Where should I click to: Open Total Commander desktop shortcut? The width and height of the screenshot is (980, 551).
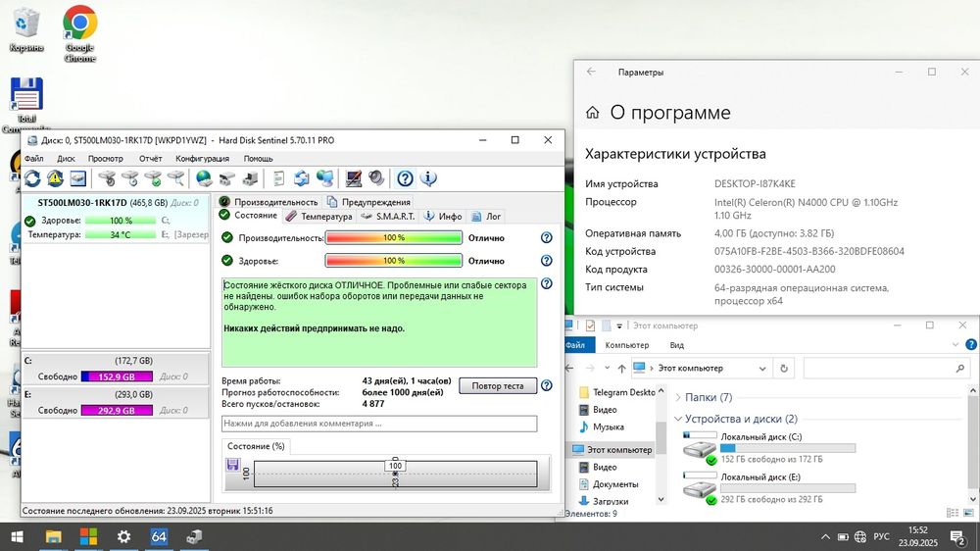(x=26, y=105)
